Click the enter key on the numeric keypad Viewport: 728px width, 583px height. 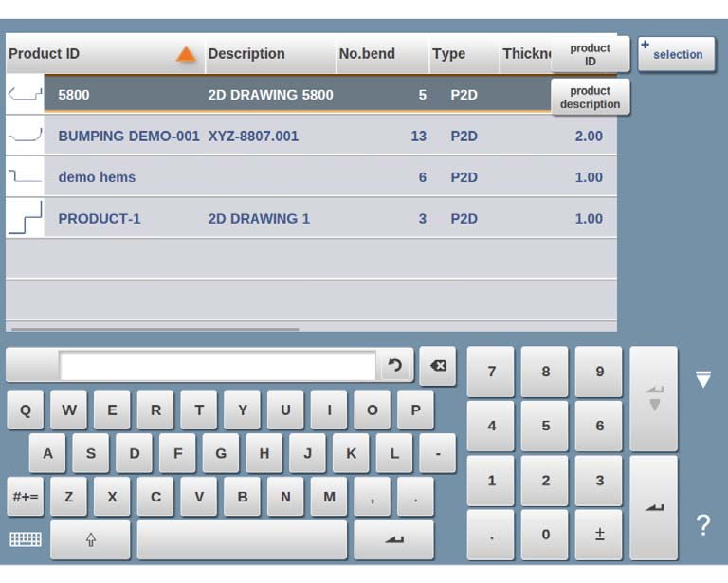(654, 508)
